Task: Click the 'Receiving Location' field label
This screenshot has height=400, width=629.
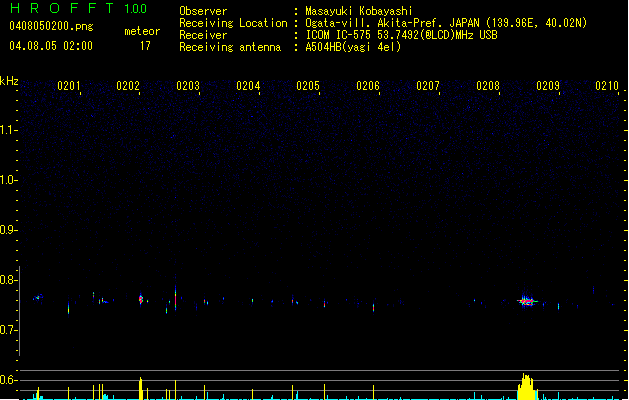Action: tap(233, 23)
